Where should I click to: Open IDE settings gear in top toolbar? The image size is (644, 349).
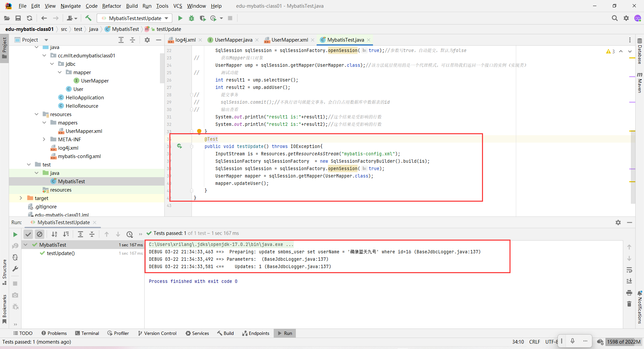[x=626, y=18]
